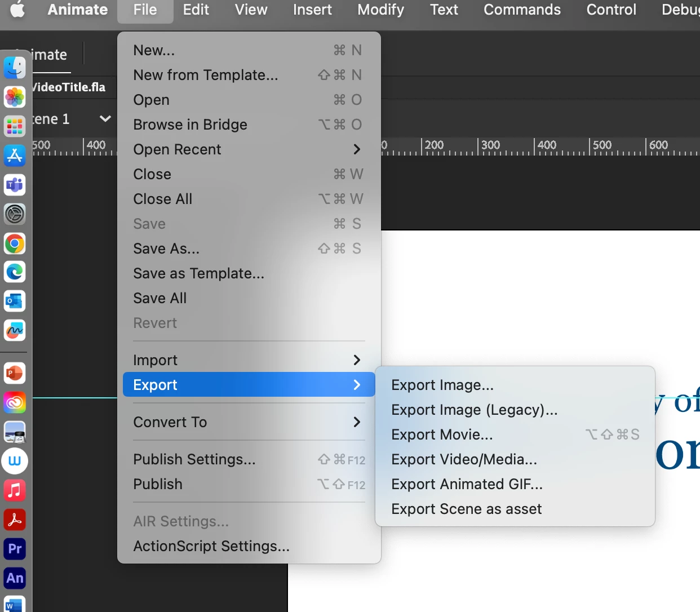Screen dimensions: 700x612
Task: Open Launchpad in the Dock
Action: click(15, 126)
